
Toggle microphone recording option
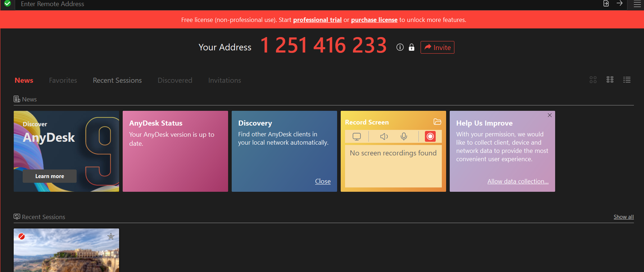(404, 137)
